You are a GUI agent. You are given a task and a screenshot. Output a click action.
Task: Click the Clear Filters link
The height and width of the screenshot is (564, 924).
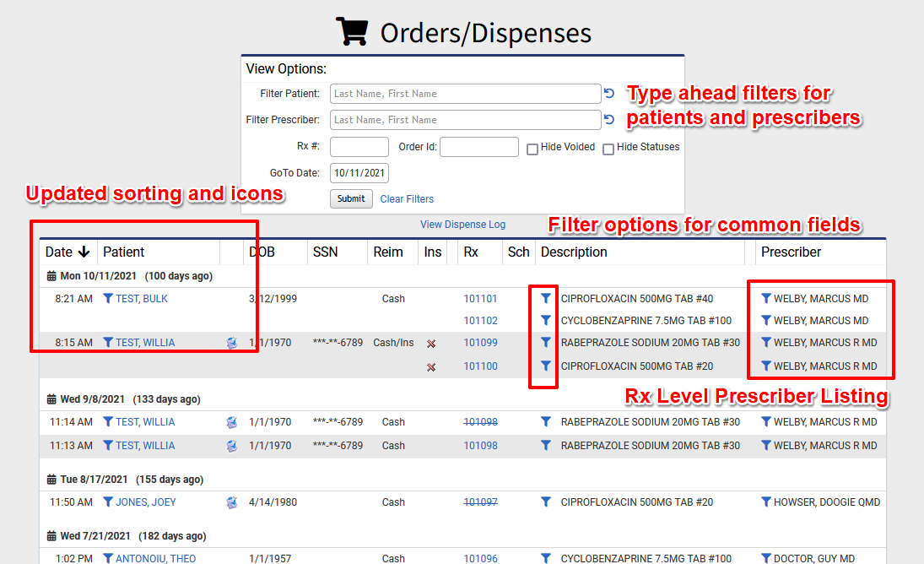point(407,198)
